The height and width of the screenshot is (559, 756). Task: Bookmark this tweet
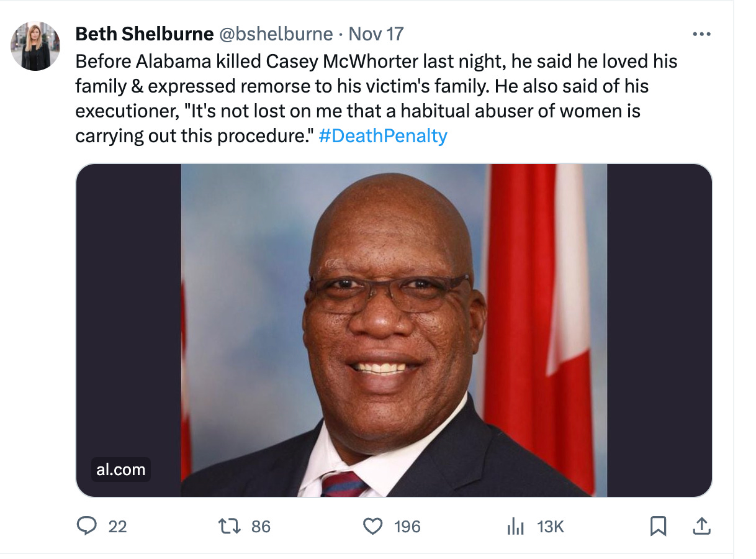660,525
